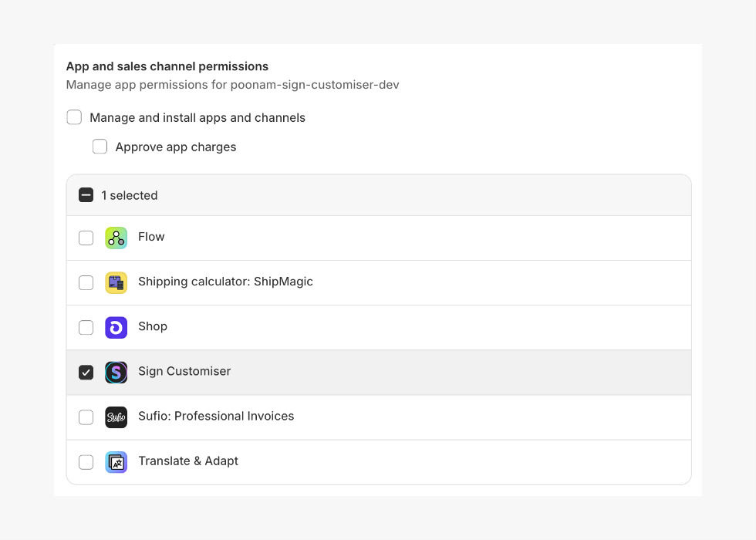This screenshot has width=756, height=540.
Task: Uncheck the Sign Customiser checkbox
Action: point(86,372)
